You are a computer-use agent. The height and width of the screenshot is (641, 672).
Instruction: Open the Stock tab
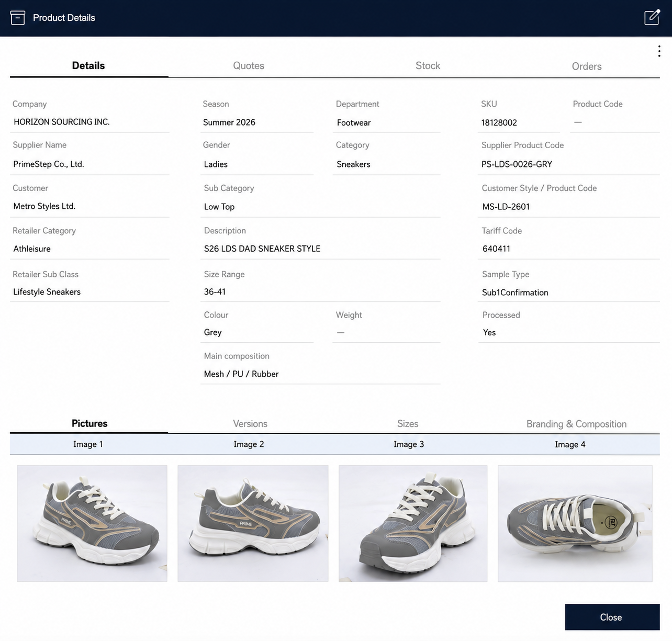pyautogui.click(x=428, y=65)
